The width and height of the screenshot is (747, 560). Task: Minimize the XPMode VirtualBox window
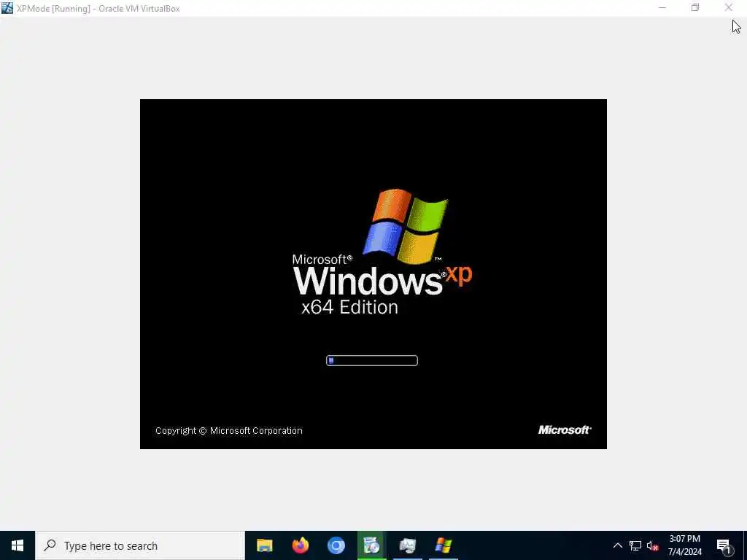pyautogui.click(x=662, y=8)
